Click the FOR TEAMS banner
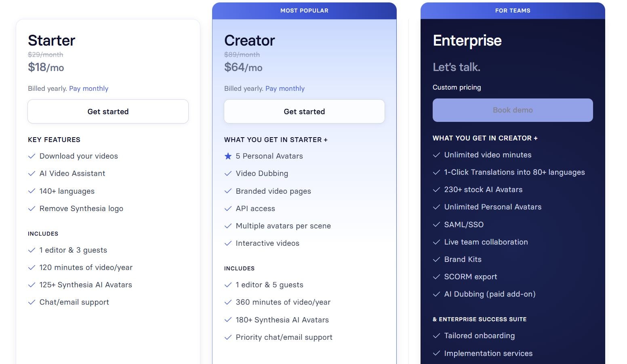The width and height of the screenshot is (627, 364). 513,11
